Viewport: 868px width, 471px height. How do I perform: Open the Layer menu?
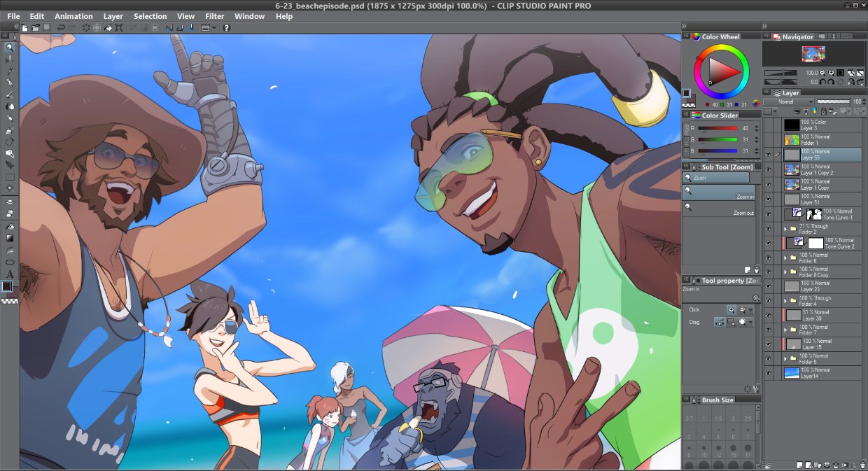[113, 16]
